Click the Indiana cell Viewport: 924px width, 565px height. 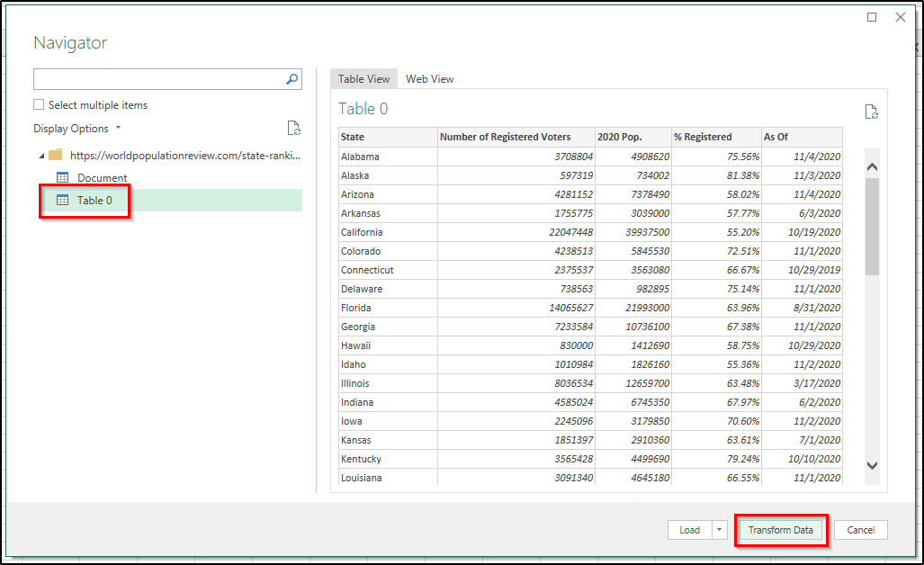click(x=388, y=402)
